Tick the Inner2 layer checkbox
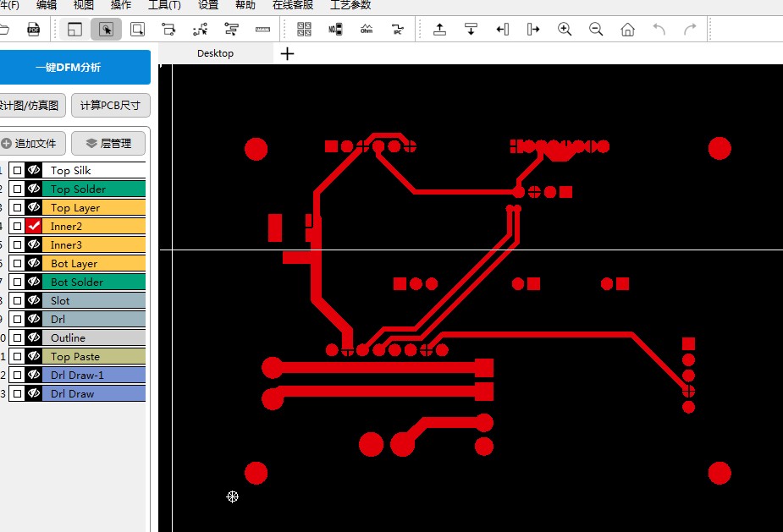The image size is (783, 532). tap(18, 226)
